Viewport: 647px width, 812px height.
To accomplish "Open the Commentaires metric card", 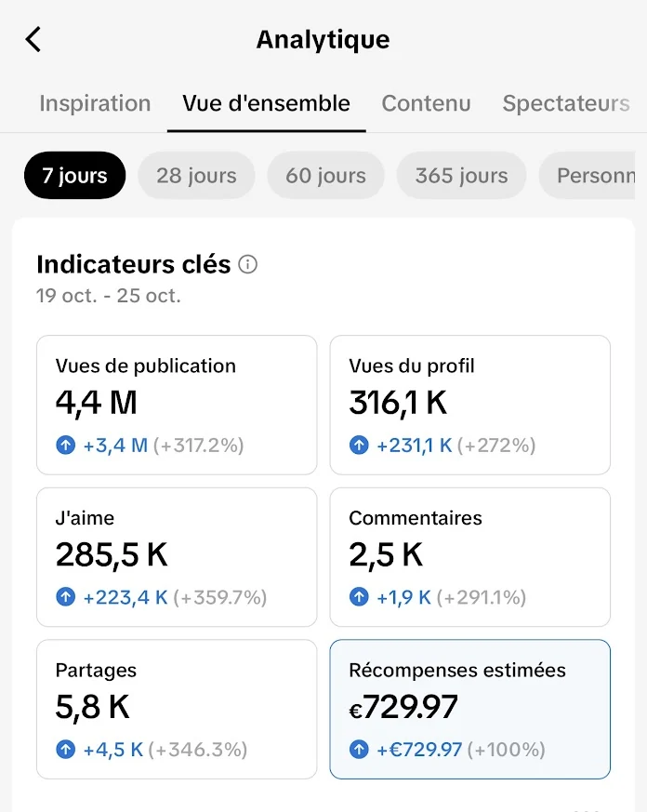I will (x=470, y=557).
